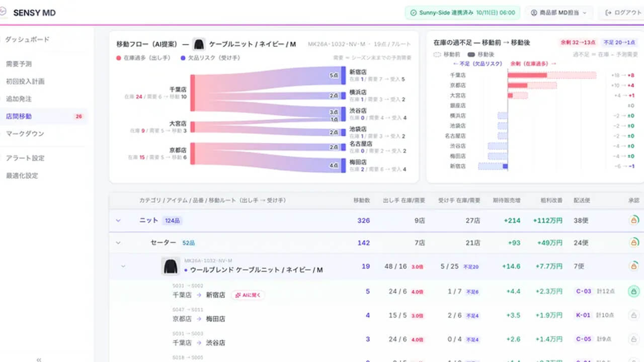
Task: Click the 移動後 legend swatch
Action: pyautogui.click(x=471, y=54)
